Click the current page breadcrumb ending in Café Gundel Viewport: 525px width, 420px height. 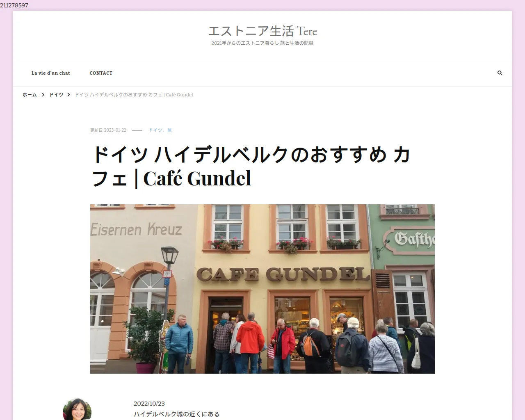(134, 95)
